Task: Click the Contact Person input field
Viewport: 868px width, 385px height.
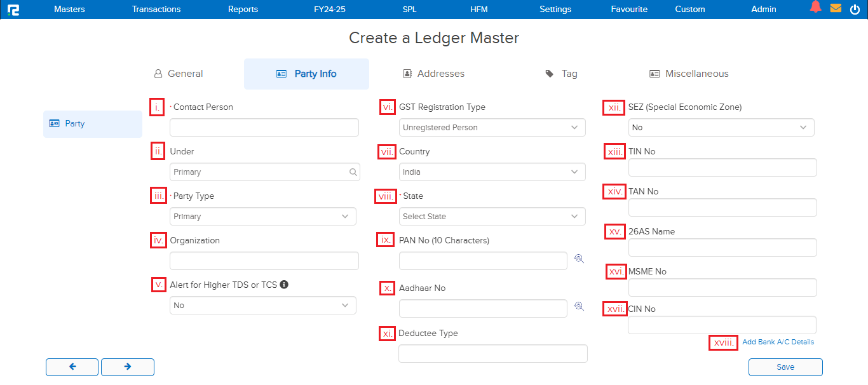Action: 264,128
